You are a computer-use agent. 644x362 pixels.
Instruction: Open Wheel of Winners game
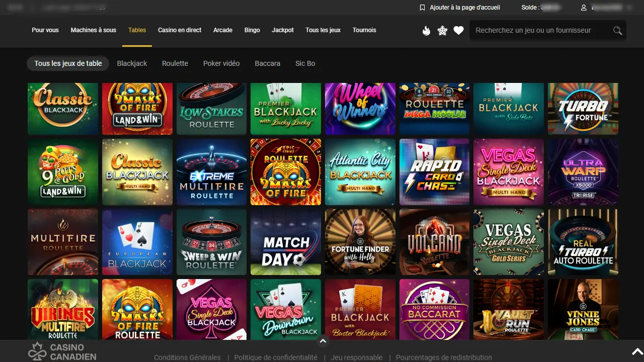(360, 109)
